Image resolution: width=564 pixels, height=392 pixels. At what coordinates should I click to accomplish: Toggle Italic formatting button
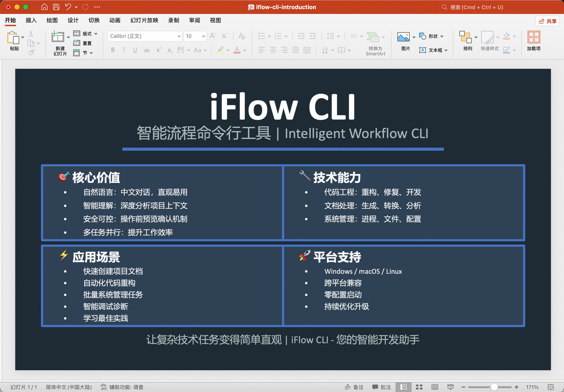click(124, 50)
